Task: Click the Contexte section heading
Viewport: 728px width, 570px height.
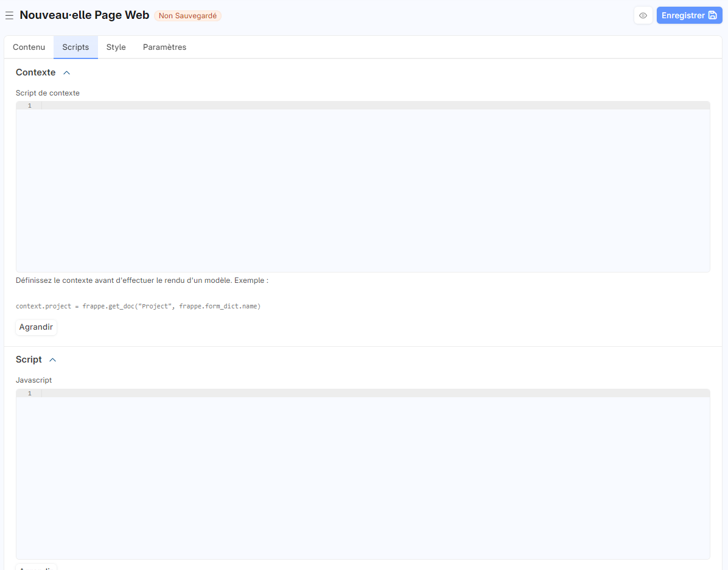Action: (35, 72)
